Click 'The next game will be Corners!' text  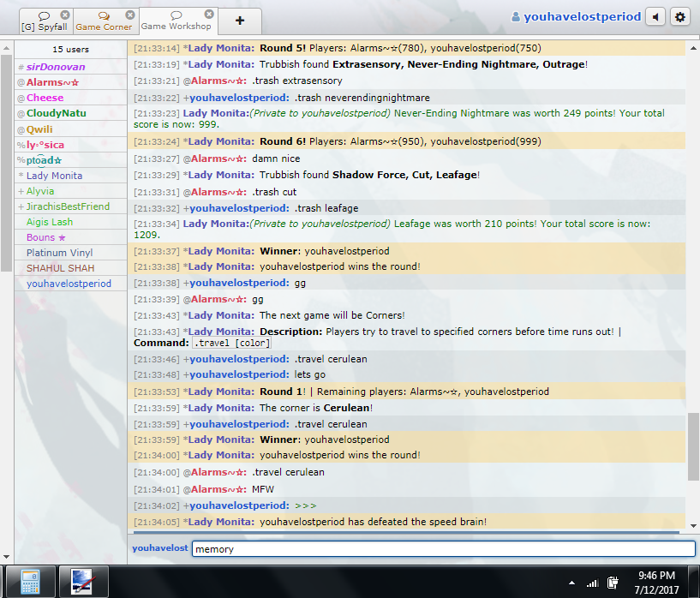[332, 315]
